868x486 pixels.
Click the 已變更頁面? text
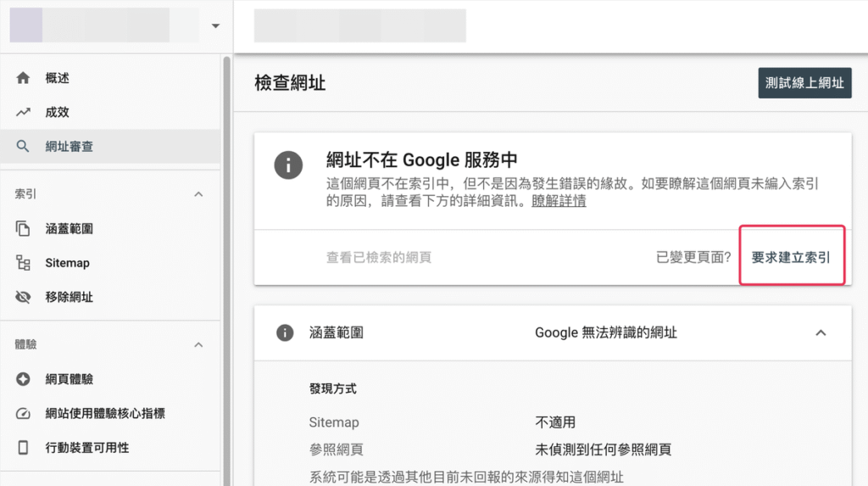[693, 257]
